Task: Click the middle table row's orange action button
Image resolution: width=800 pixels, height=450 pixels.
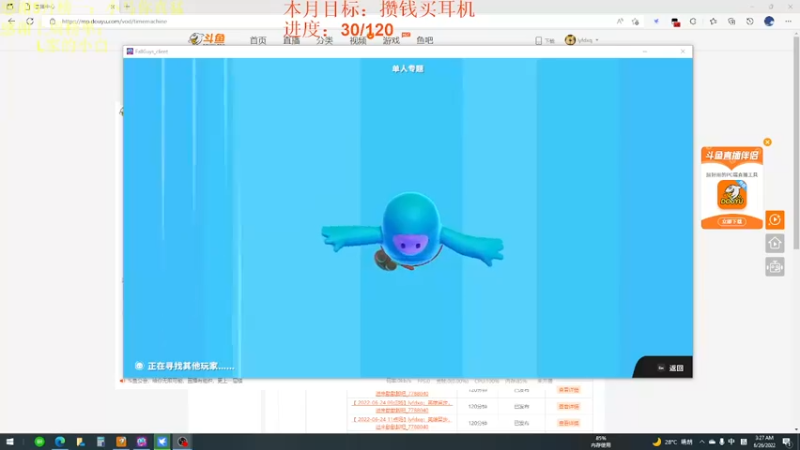Action: click(x=568, y=407)
